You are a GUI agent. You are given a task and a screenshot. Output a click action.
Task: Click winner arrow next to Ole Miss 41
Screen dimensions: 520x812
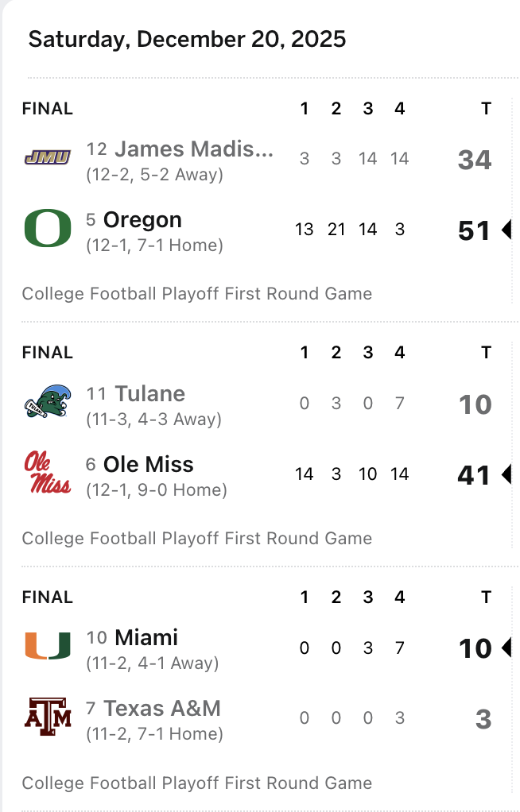click(506, 474)
